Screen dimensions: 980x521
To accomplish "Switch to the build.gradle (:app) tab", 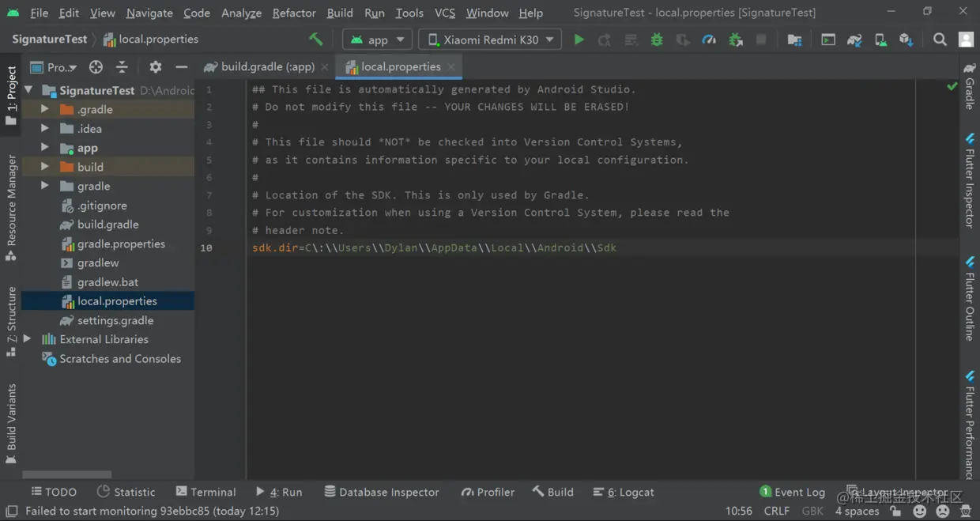I will click(266, 66).
